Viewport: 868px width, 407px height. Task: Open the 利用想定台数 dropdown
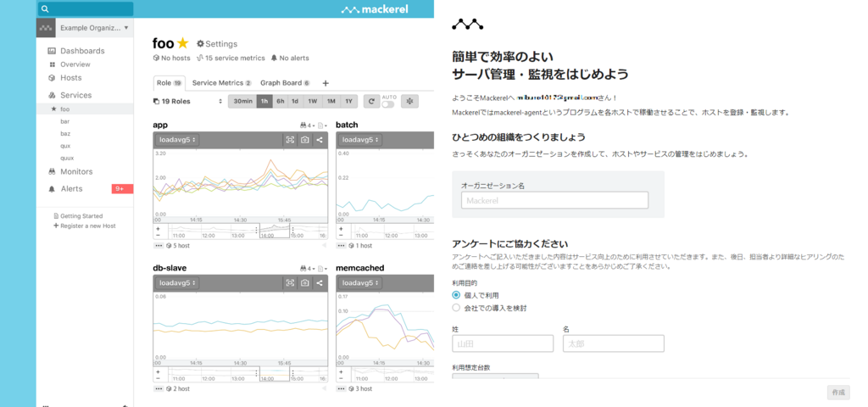[x=495, y=376]
